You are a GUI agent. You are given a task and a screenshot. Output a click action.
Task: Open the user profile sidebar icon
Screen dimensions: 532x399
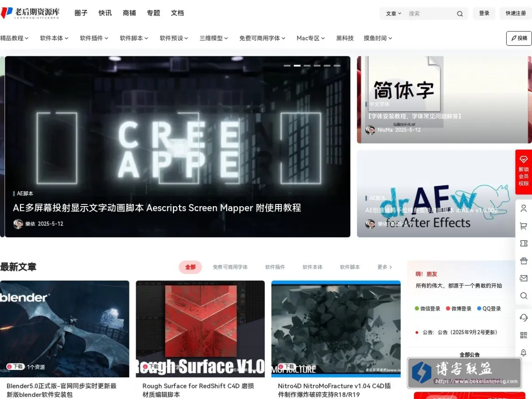(524, 208)
